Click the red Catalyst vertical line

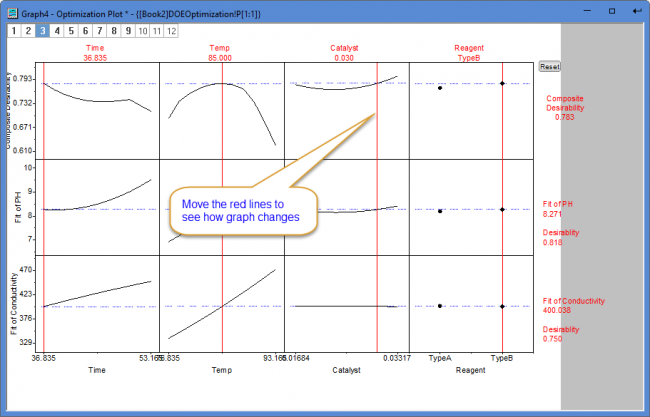click(377, 207)
